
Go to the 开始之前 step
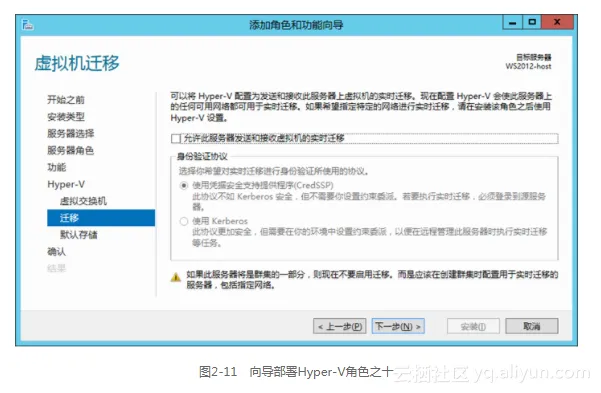tap(66, 100)
